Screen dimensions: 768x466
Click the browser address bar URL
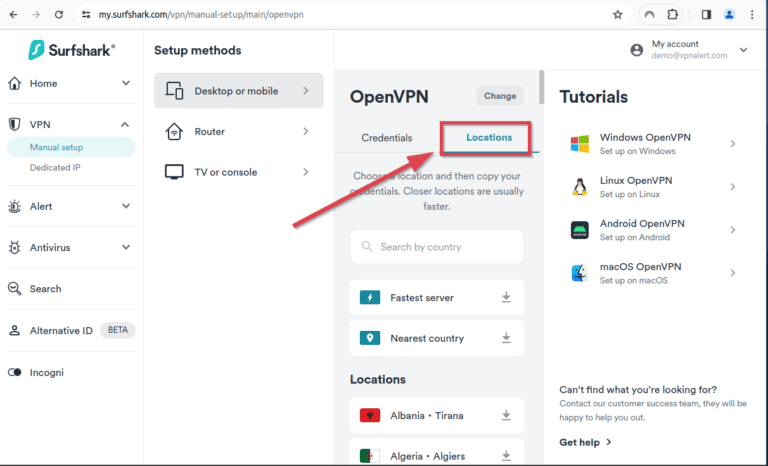tap(201, 15)
